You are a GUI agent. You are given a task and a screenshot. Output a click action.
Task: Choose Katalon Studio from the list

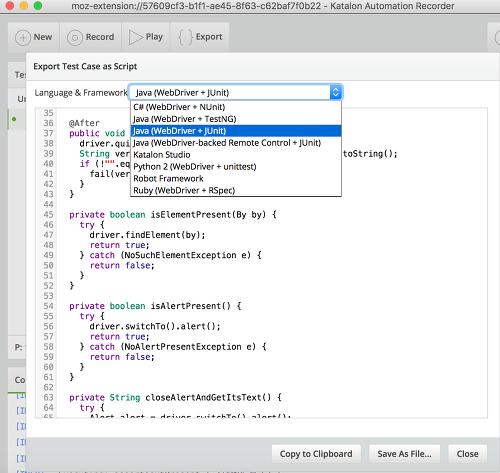tap(236, 155)
